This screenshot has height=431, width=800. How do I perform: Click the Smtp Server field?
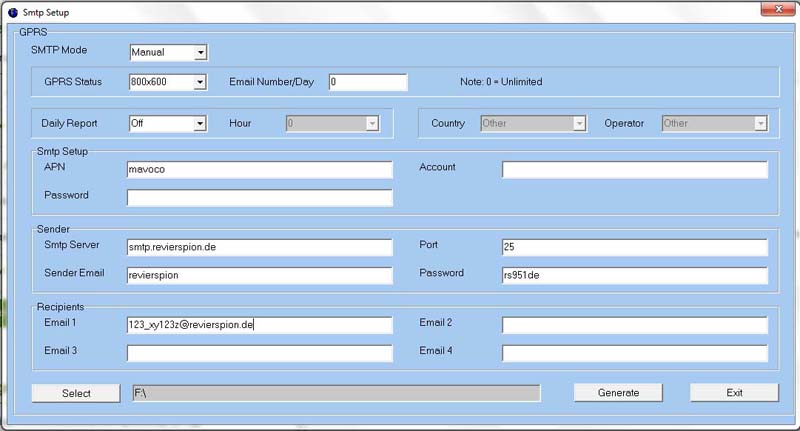point(259,246)
